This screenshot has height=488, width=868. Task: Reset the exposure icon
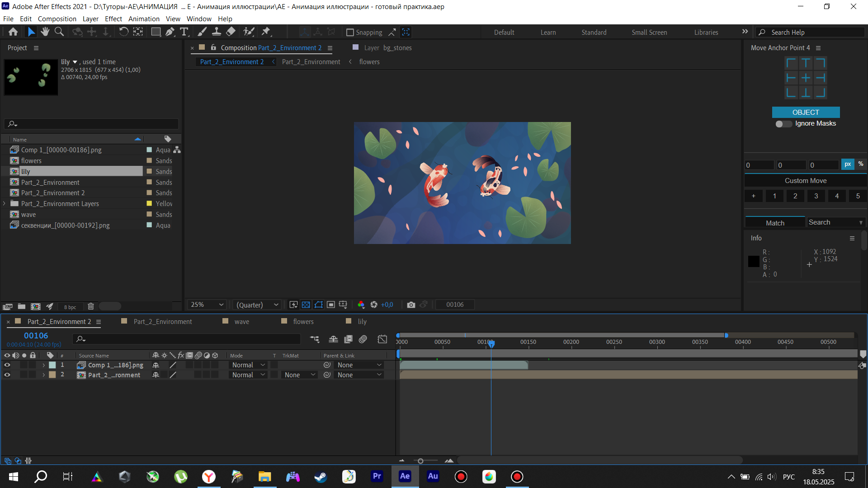374,305
